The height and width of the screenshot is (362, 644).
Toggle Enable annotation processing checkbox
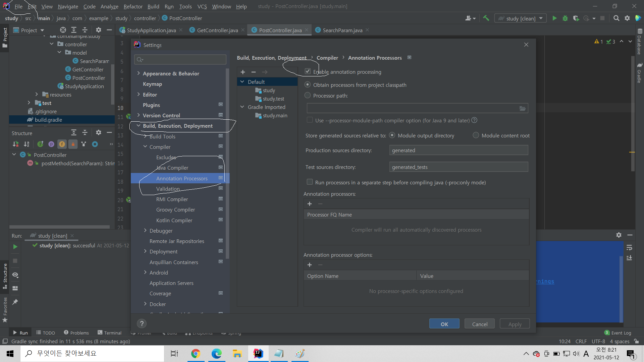[308, 71]
